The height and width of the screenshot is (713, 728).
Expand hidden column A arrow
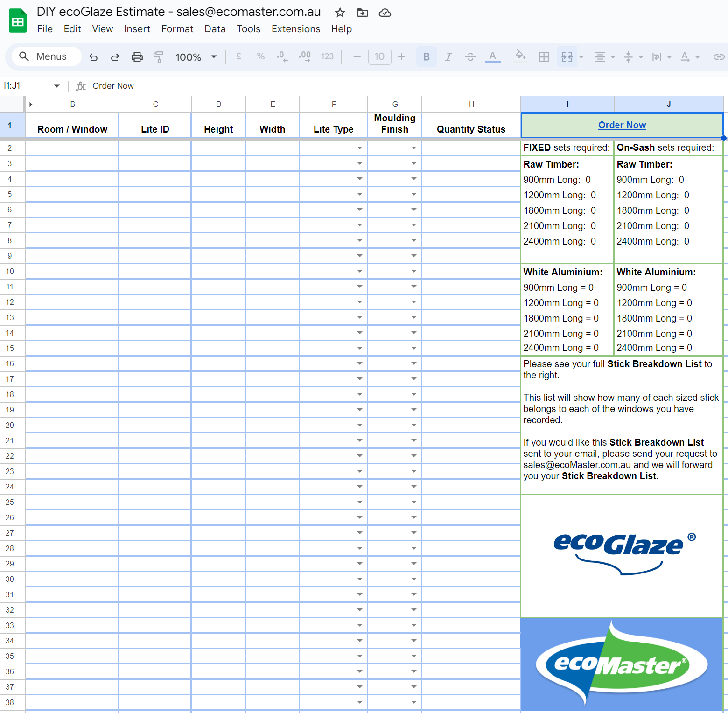pyautogui.click(x=31, y=104)
